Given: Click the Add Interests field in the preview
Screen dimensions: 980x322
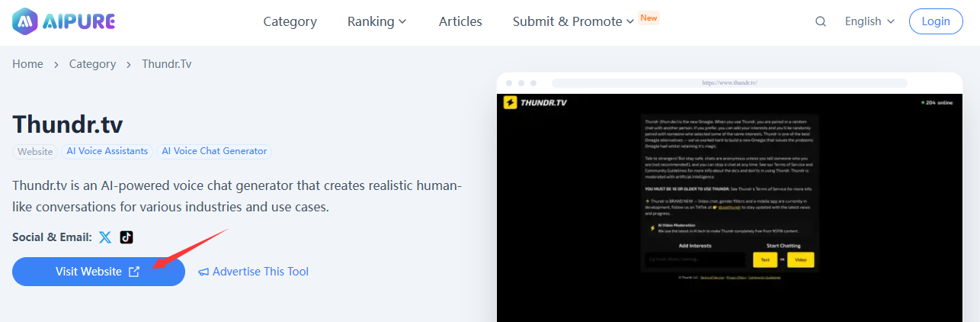Looking at the screenshot, I should click(695, 259).
